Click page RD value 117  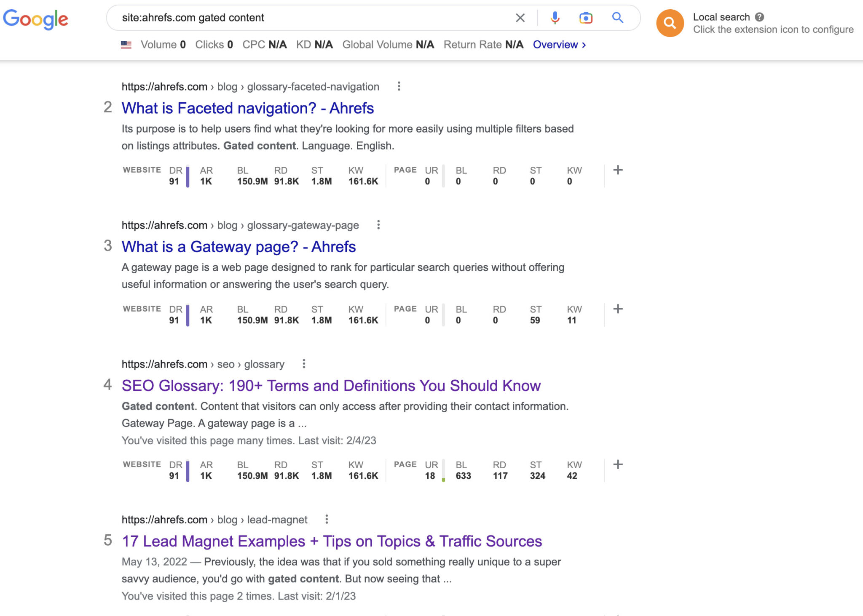(x=500, y=476)
